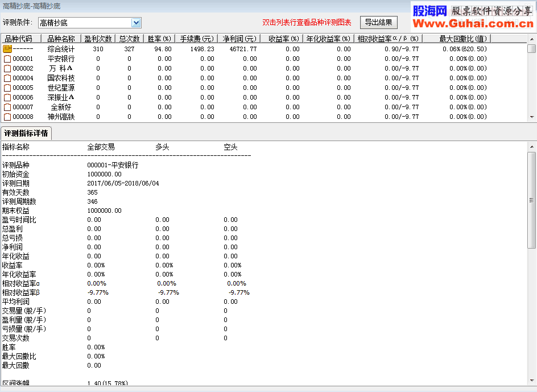537x392 pixels.
Task: Click the details panel scroll down arrow
Action: pos(532,381)
